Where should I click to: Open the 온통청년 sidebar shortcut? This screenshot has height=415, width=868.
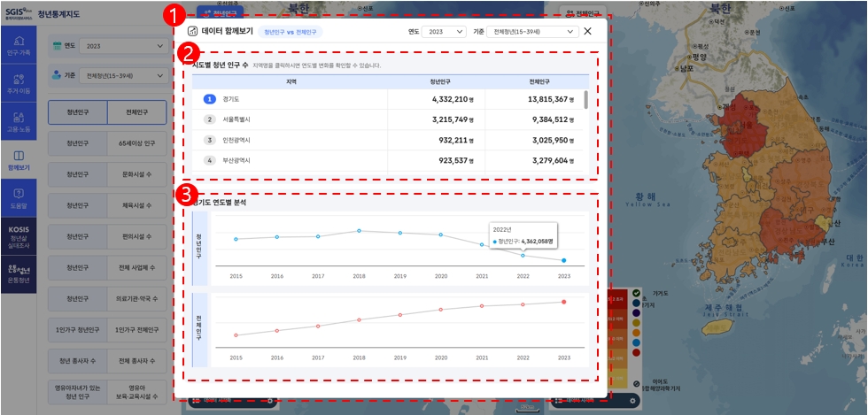19,270
